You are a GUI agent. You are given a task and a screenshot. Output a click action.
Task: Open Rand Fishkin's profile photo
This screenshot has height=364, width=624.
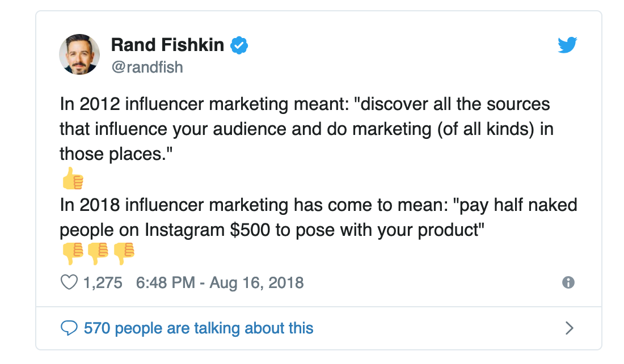[79, 54]
